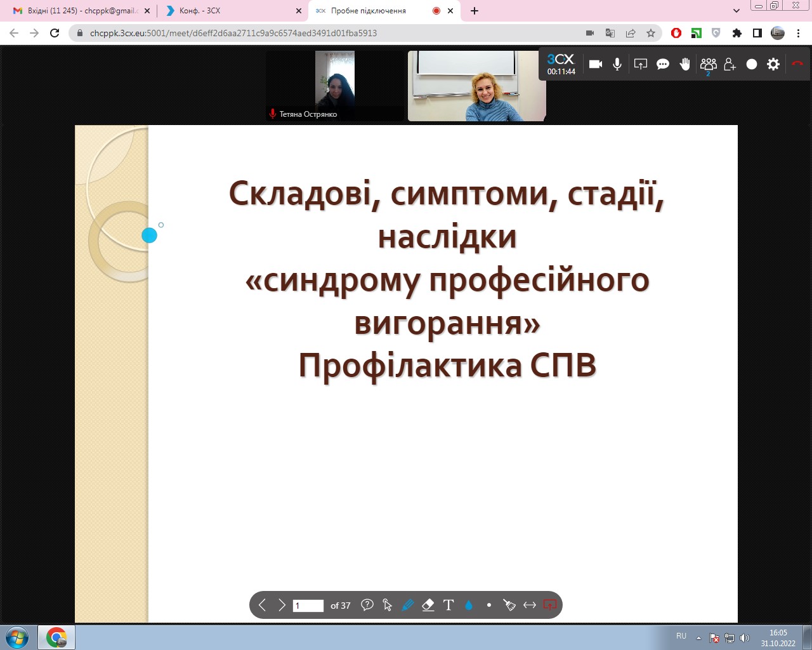Show the participants list
812x650 pixels.
(x=708, y=64)
